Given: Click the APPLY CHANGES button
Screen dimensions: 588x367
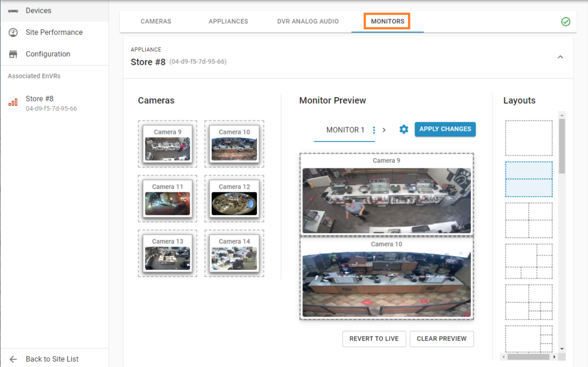Looking at the screenshot, I should coord(445,129).
